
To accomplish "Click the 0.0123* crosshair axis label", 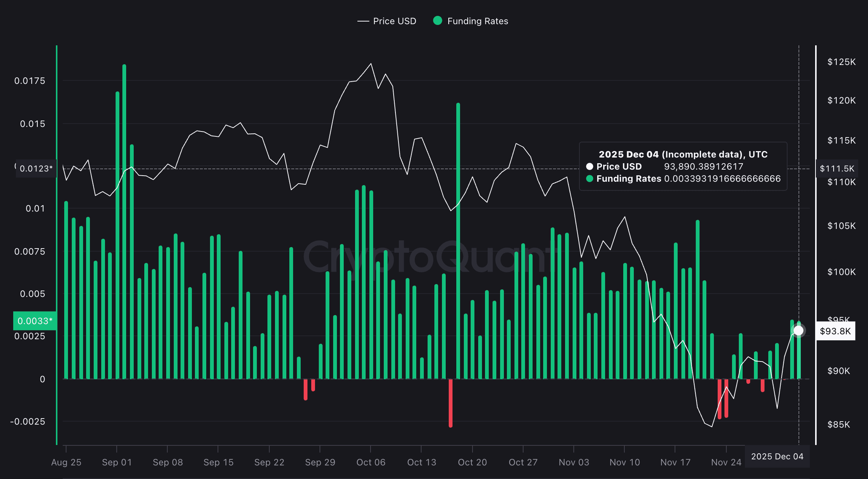I will click(36, 168).
